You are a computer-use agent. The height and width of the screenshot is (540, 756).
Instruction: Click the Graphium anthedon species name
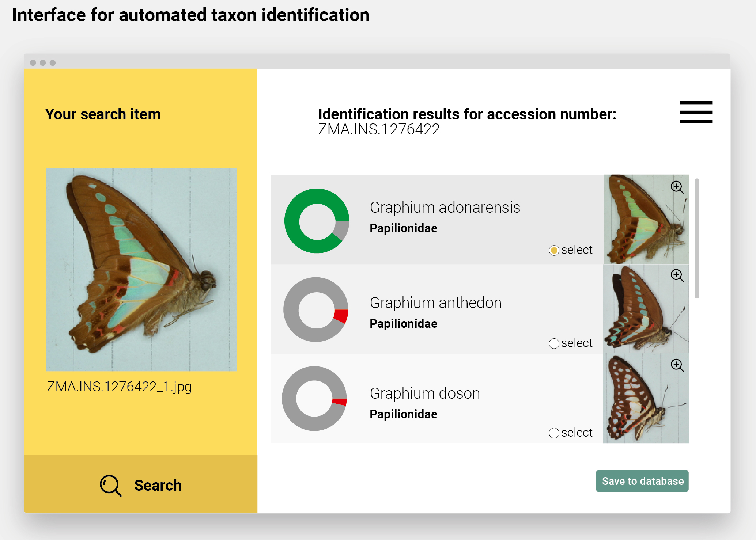(436, 303)
